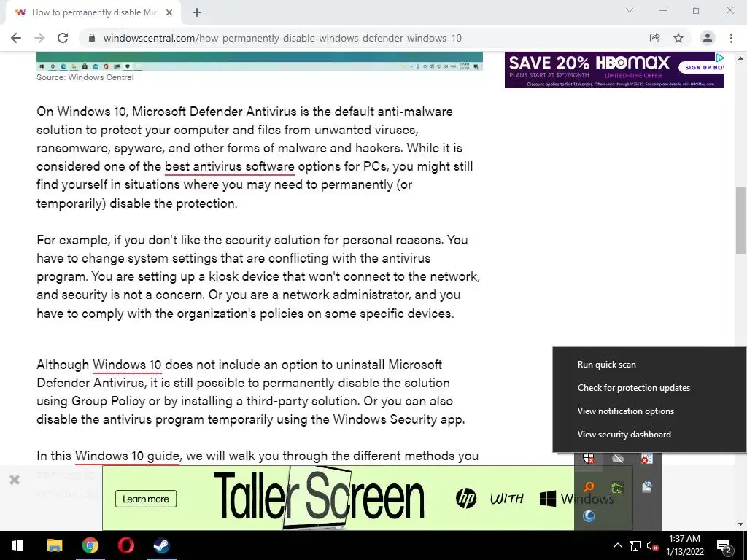Select the Windows Central article tab
747x560 pixels.
pos(93,12)
